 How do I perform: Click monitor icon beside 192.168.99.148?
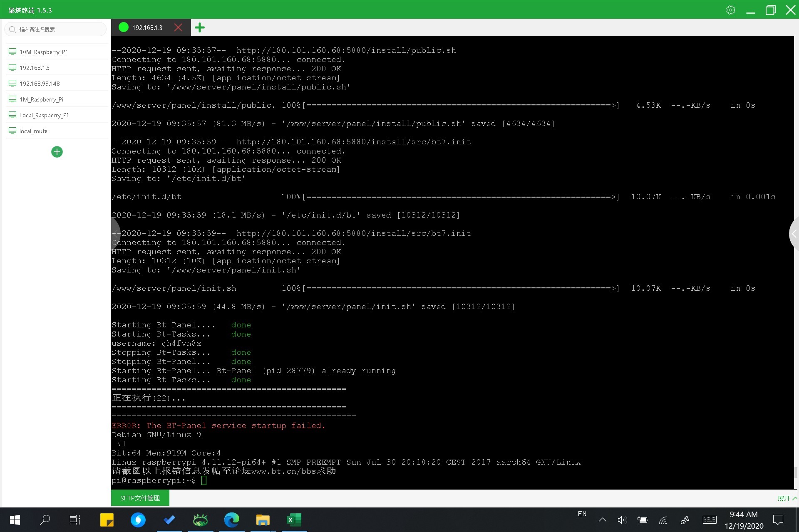coord(12,83)
